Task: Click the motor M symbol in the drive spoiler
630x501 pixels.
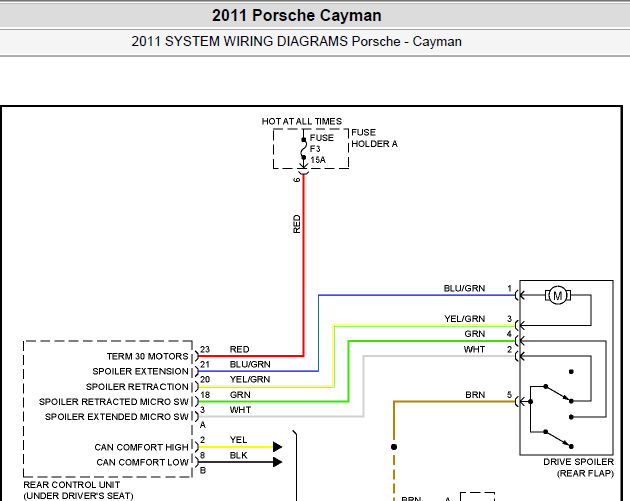Action: pyautogui.click(x=558, y=296)
